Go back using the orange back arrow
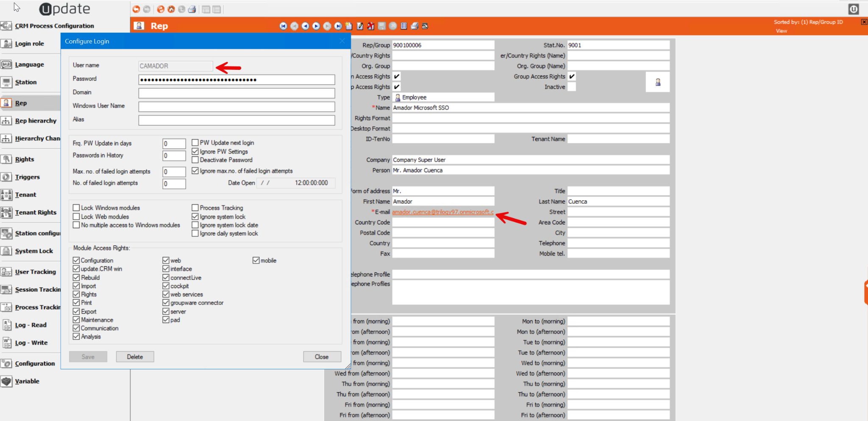 136,9
